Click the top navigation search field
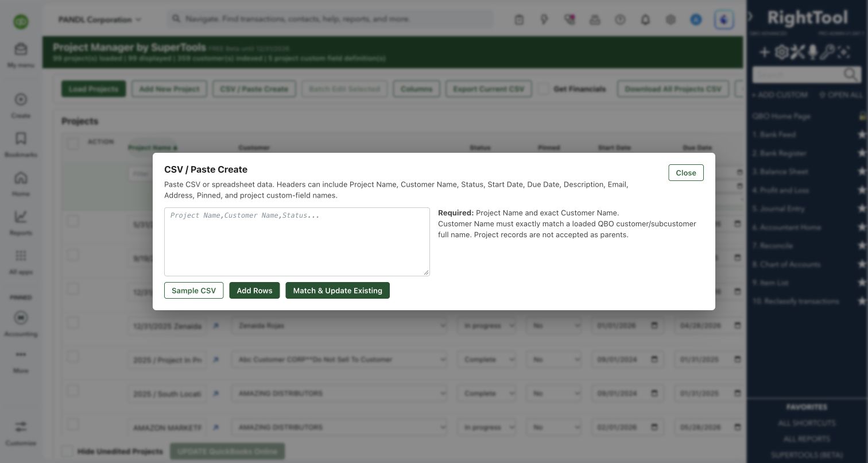Viewport: 868px width, 463px height. tap(330, 20)
